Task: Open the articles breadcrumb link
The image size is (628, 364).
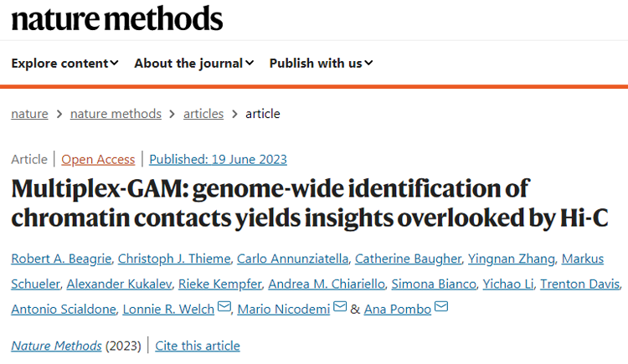Action: tap(203, 114)
